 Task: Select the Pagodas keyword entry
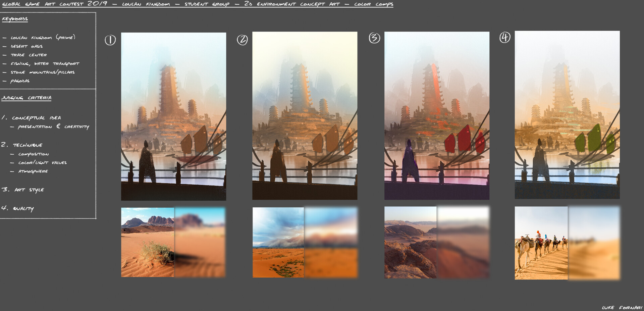(20, 81)
